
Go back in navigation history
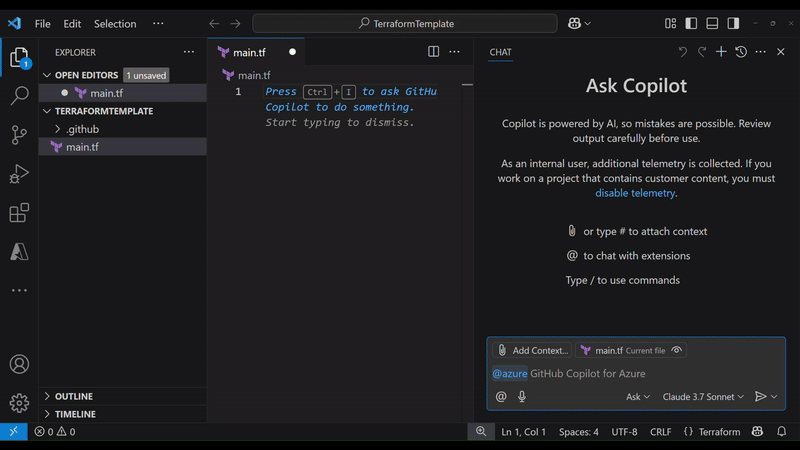point(214,23)
